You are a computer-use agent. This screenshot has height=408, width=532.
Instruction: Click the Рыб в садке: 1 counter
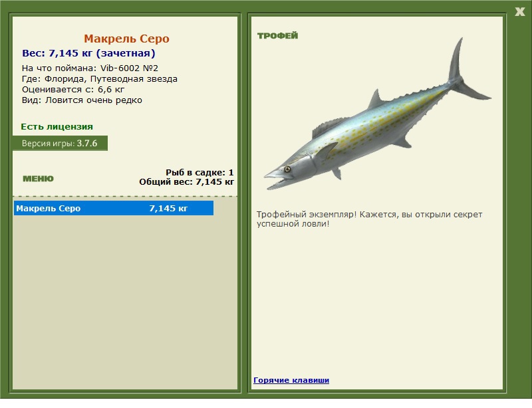click(199, 172)
